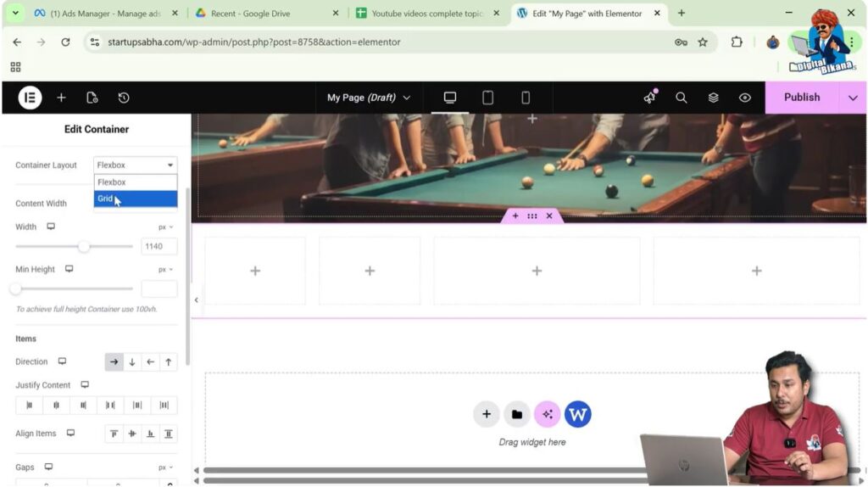Reload the browser page
Screen dimensions: 868x487
pyautogui.click(x=65, y=42)
